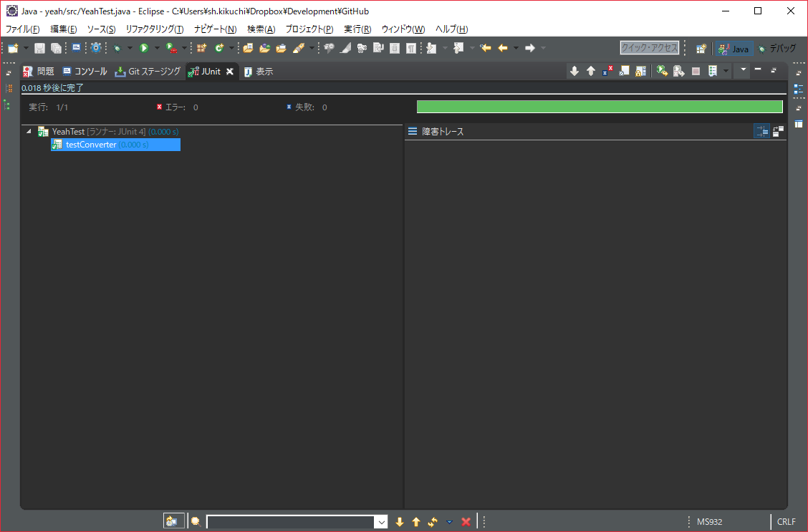Open the External Tools dropdown arrow
Image resolution: width=808 pixels, height=532 pixels.
185,48
